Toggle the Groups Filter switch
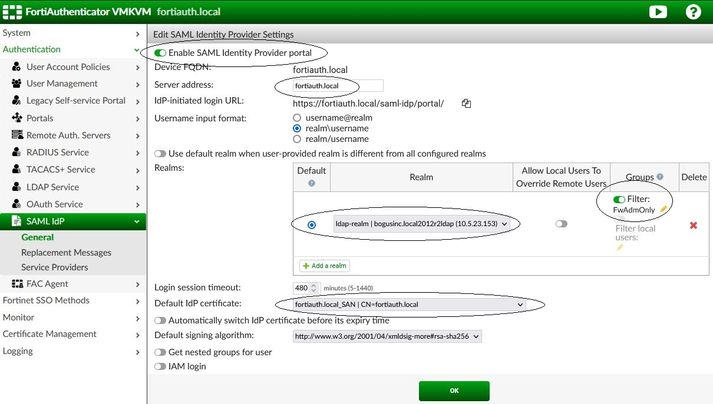The image size is (713, 404). (x=619, y=199)
